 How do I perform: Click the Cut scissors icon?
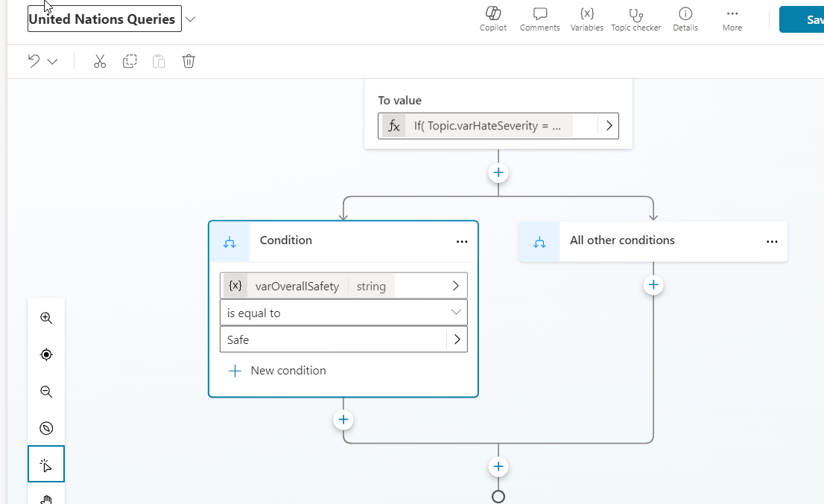100,62
